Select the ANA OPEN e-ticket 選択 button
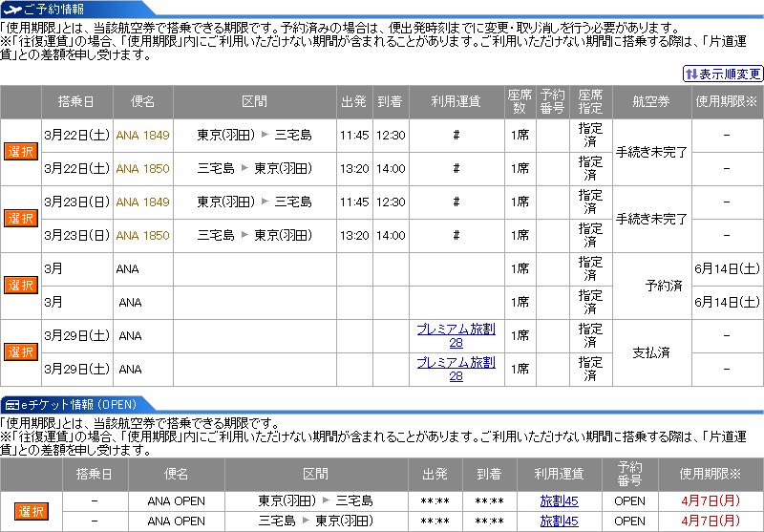Viewport: 764px width, 532px height. pyautogui.click(x=32, y=512)
